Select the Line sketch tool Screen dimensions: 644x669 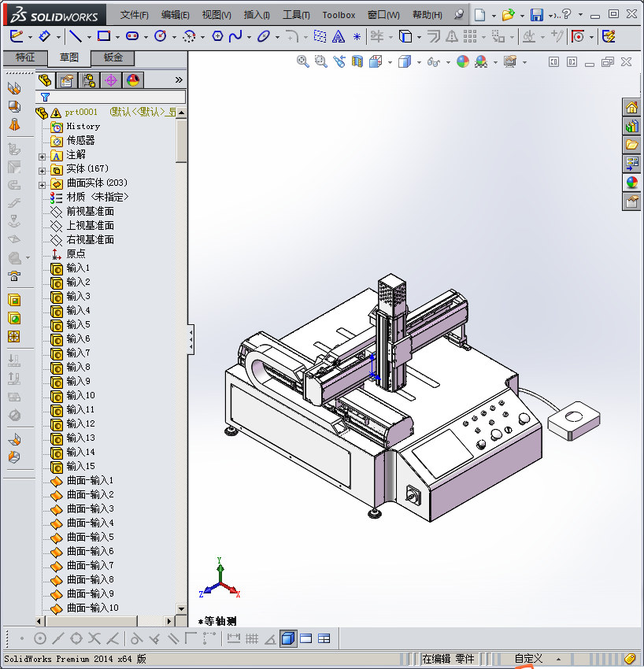tap(76, 36)
